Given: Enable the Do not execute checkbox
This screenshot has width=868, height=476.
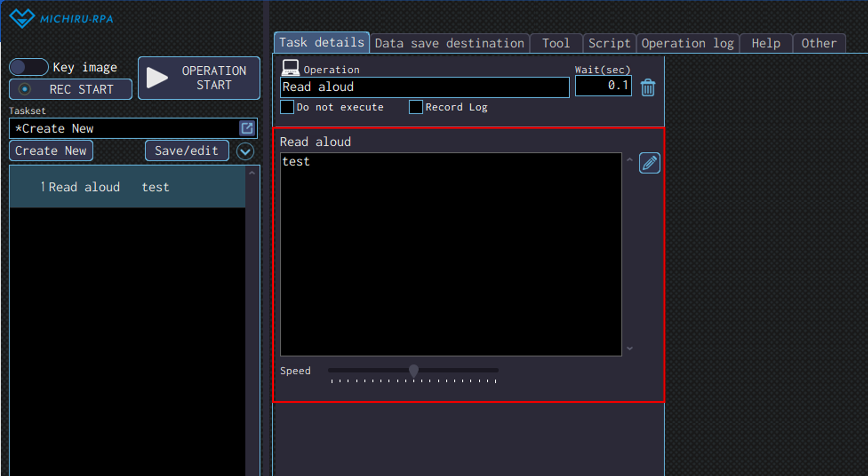Looking at the screenshot, I should pos(287,107).
